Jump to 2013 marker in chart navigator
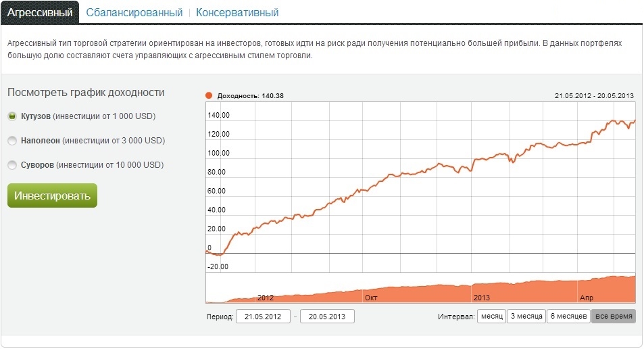Screen dimensions: 644x349 tap(482, 297)
